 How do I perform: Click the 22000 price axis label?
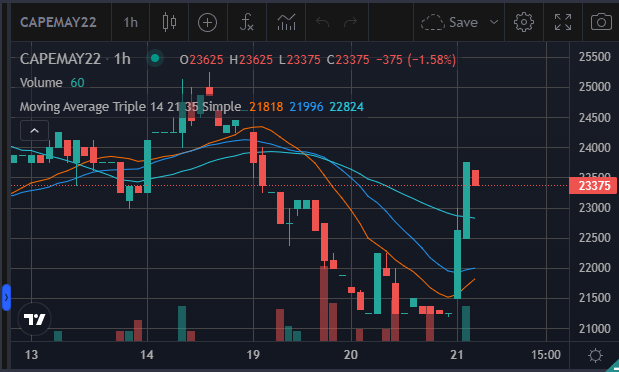(595, 268)
